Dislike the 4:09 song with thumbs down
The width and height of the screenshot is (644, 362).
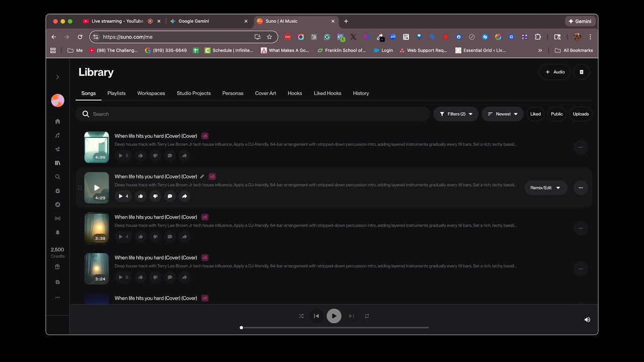pos(155,155)
